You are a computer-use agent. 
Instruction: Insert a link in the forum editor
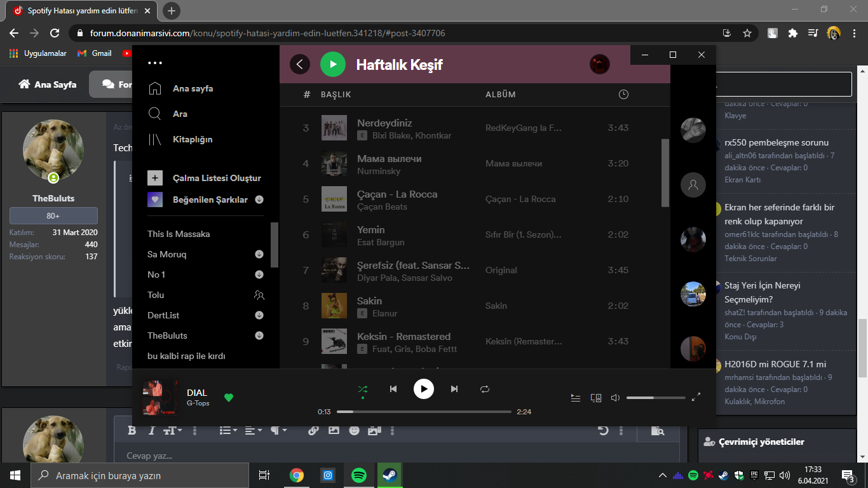pyautogui.click(x=313, y=431)
